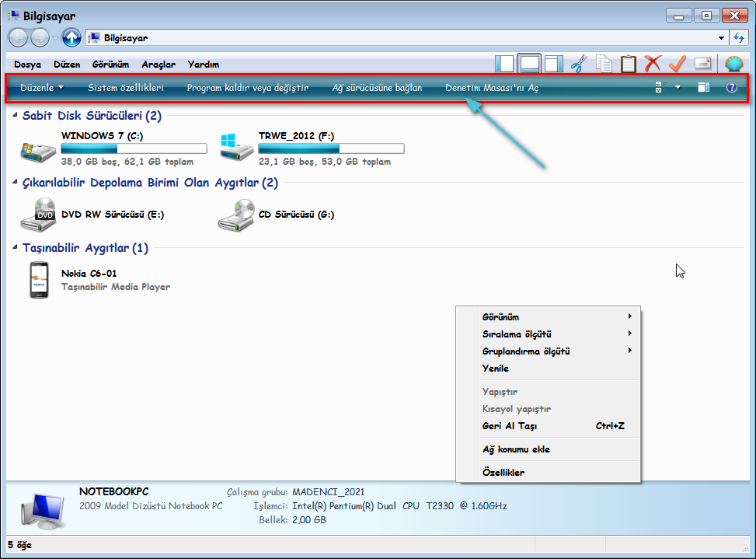Click the clipboard Paste icon
756x559 pixels.
[x=629, y=64]
